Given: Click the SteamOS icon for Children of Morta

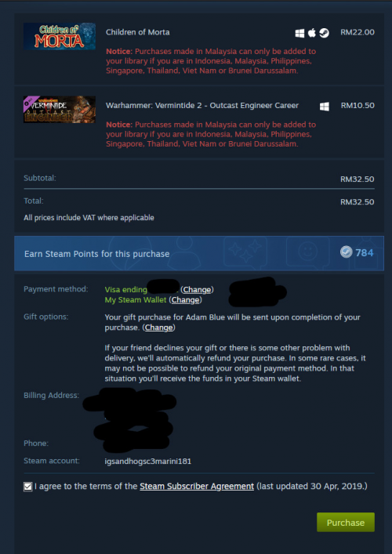Looking at the screenshot, I should [x=324, y=33].
